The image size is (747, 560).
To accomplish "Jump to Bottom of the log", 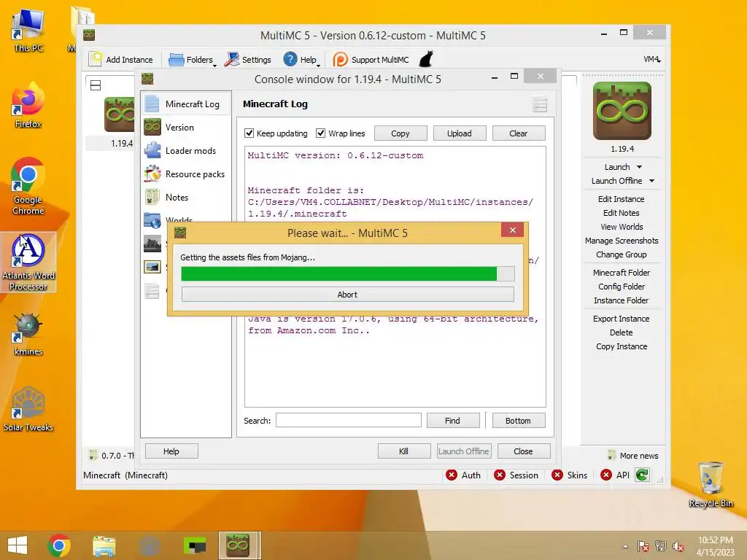I will (x=519, y=421).
